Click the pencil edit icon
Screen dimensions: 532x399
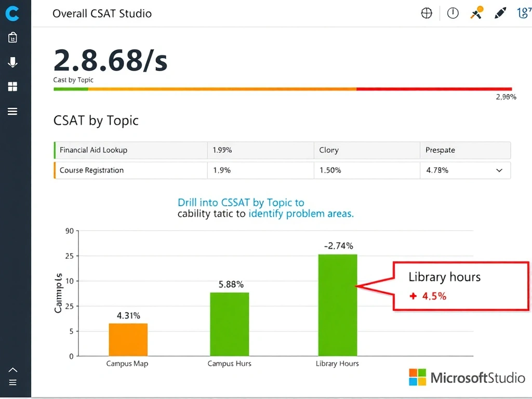(500, 13)
